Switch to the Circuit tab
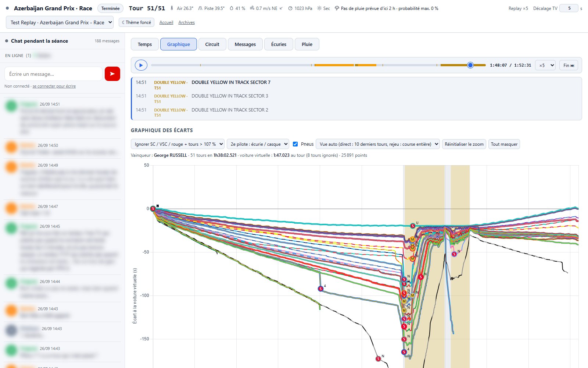588x368 pixels. coord(212,44)
